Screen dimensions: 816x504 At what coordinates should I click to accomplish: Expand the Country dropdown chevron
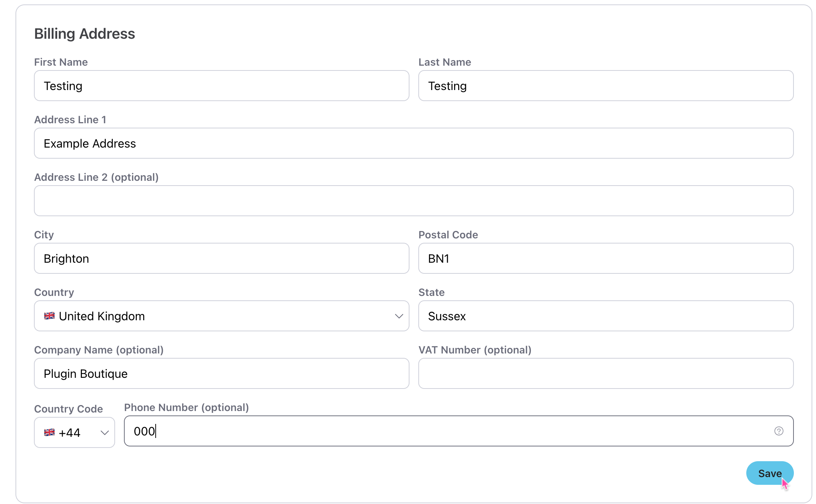pos(399,316)
